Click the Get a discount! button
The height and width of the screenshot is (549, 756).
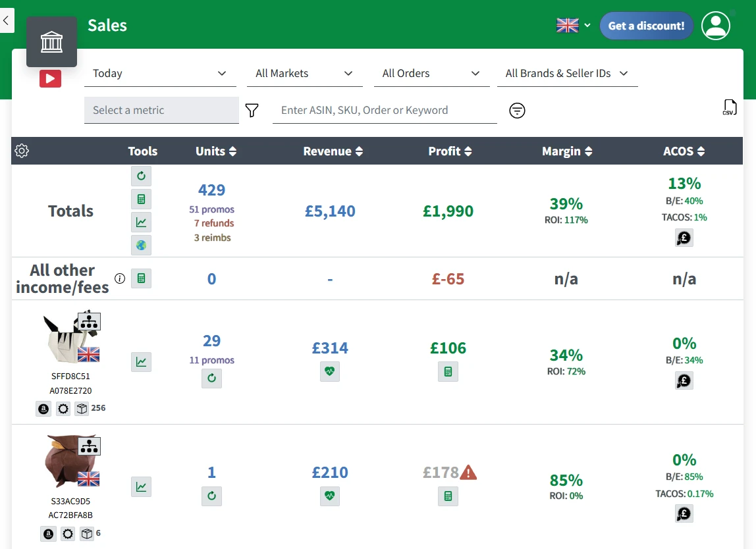point(646,26)
